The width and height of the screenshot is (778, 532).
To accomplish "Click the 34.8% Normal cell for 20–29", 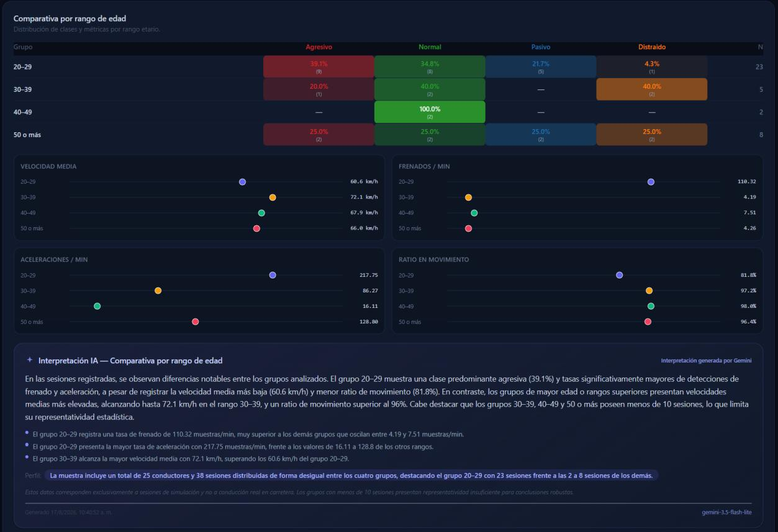I will click(430, 66).
